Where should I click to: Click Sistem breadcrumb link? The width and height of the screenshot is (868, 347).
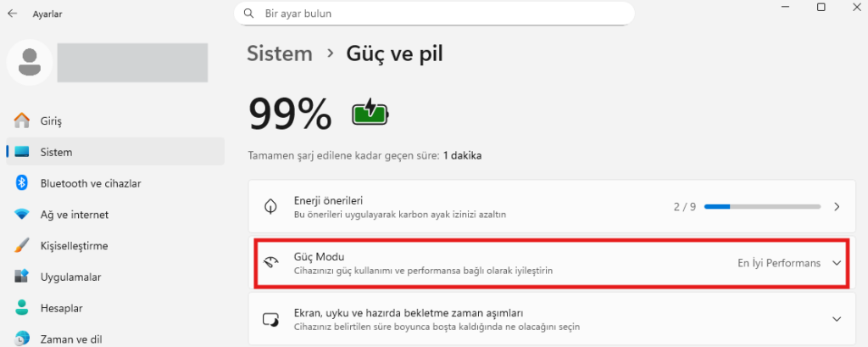(280, 53)
